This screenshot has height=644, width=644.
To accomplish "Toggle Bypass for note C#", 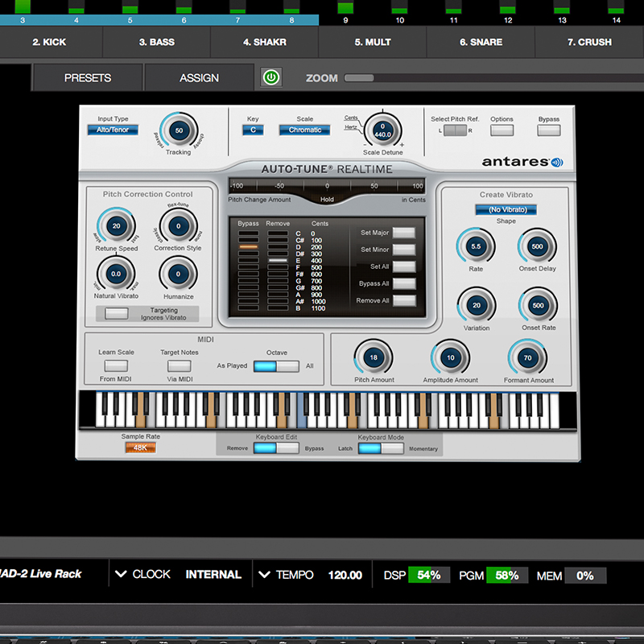I will pyautogui.click(x=249, y=240).
